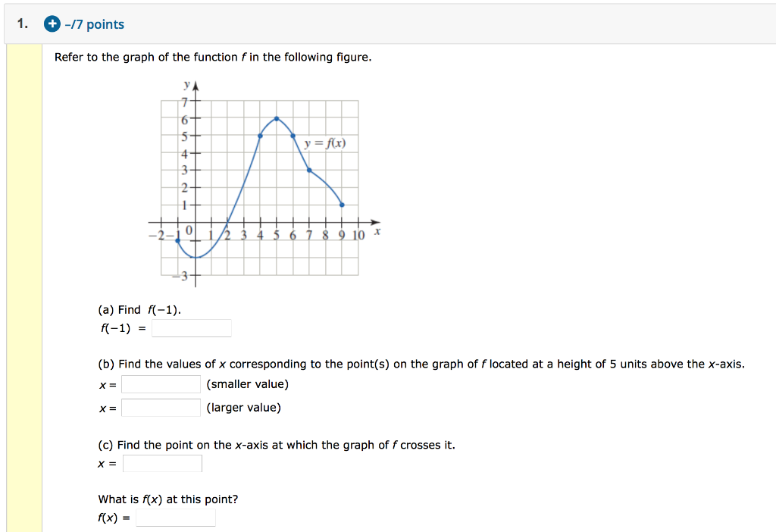Select the x-axis crossing answer field
The height and width of the screenshot is (532, 776).
162,463
